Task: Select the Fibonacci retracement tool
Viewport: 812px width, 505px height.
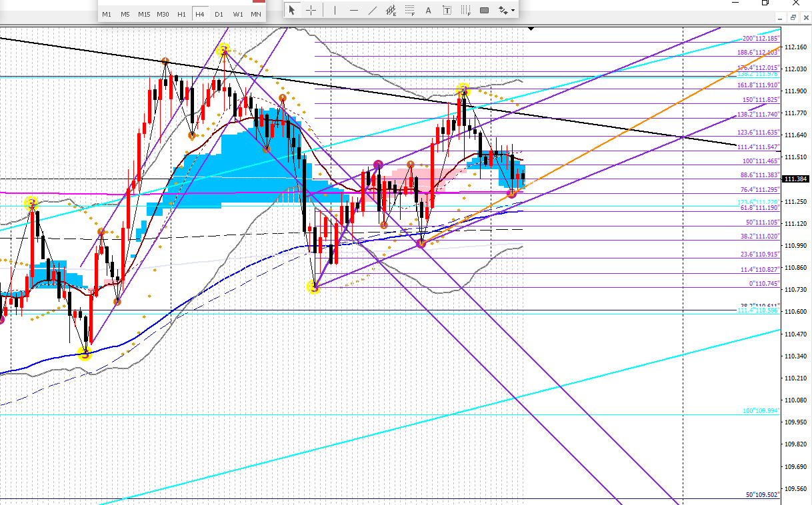Action: pyautogui.click(x=411, y=10)
